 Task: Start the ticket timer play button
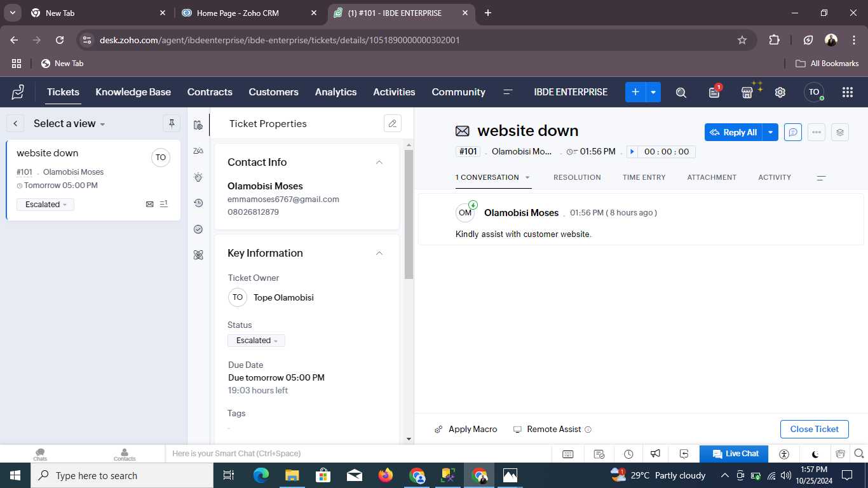click(x=632, y=152)
